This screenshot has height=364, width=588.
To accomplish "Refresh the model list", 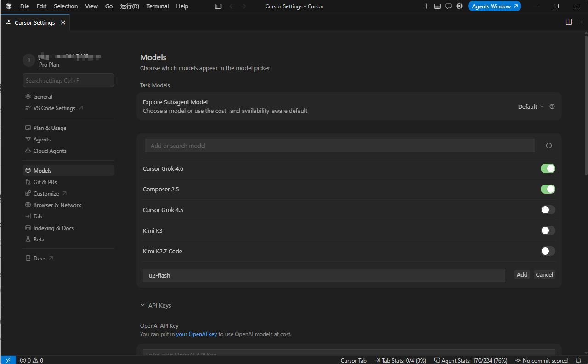I will (548, 146).
